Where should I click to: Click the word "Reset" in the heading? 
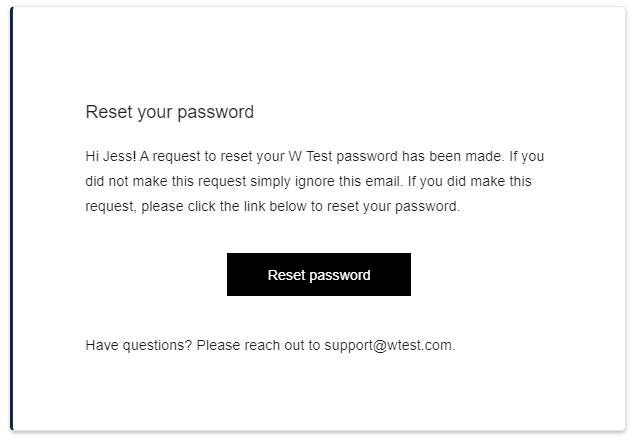[108, 112]
